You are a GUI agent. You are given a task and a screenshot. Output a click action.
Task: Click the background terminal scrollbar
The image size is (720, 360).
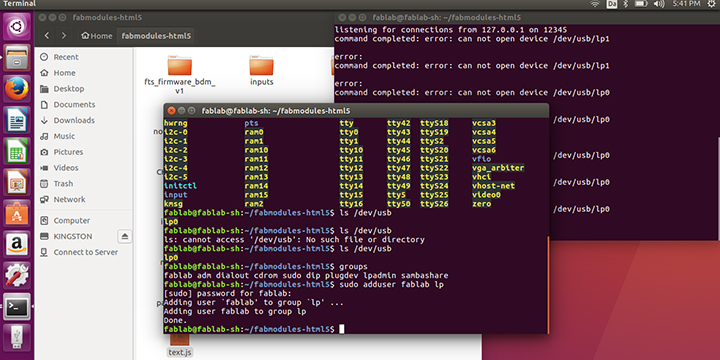pyautogui.click(x=718, y=188)
